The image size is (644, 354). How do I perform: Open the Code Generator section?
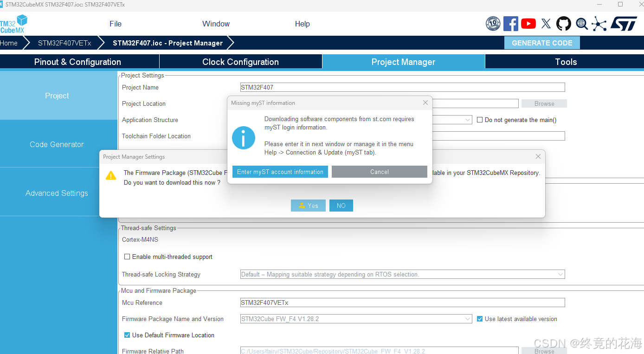pyautogui.click(x=58, y=144)
